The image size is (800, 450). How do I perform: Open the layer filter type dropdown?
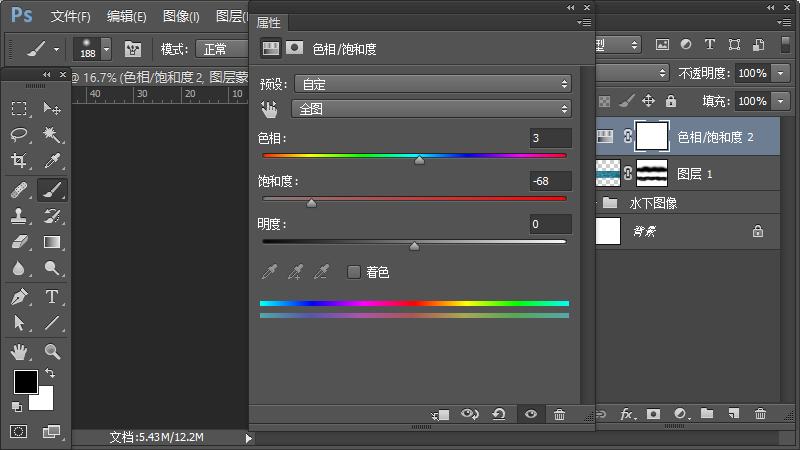coord(617,45)
